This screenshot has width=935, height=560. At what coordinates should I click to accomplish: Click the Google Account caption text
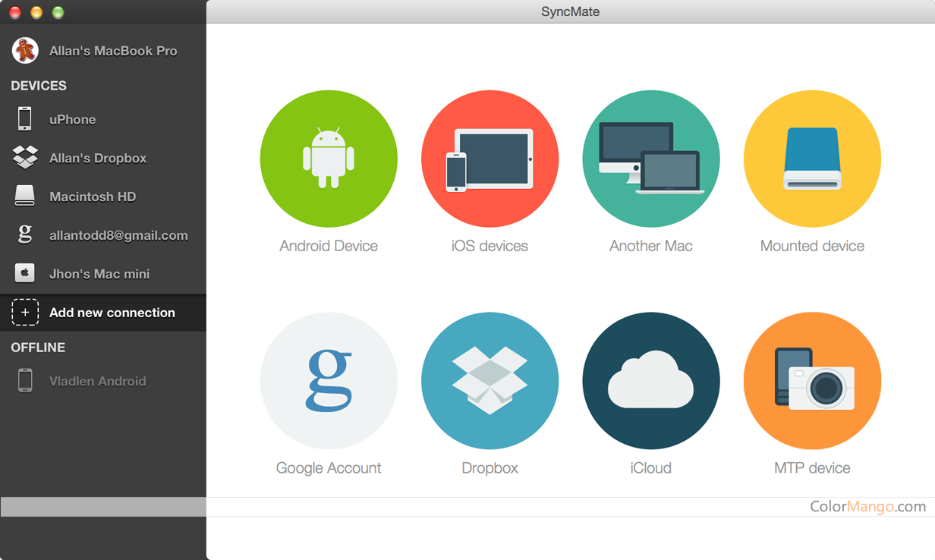[x=329, y=468]
